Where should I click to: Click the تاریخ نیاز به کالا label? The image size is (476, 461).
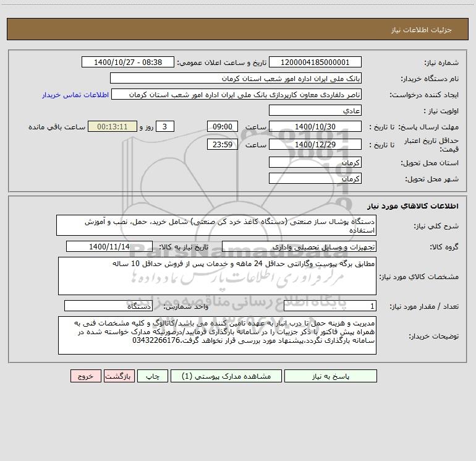184,247
